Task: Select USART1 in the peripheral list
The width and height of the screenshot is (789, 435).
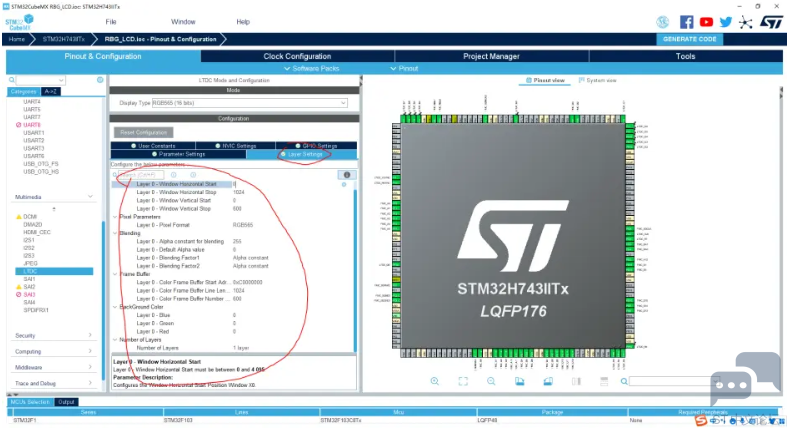Action: pyautogui.click(x=33, y=133)
